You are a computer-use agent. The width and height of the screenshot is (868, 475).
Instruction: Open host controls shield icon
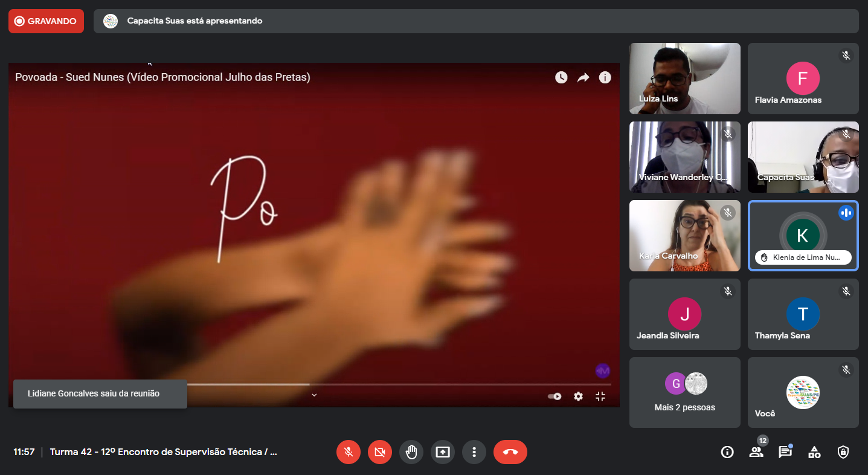(843, 452)
